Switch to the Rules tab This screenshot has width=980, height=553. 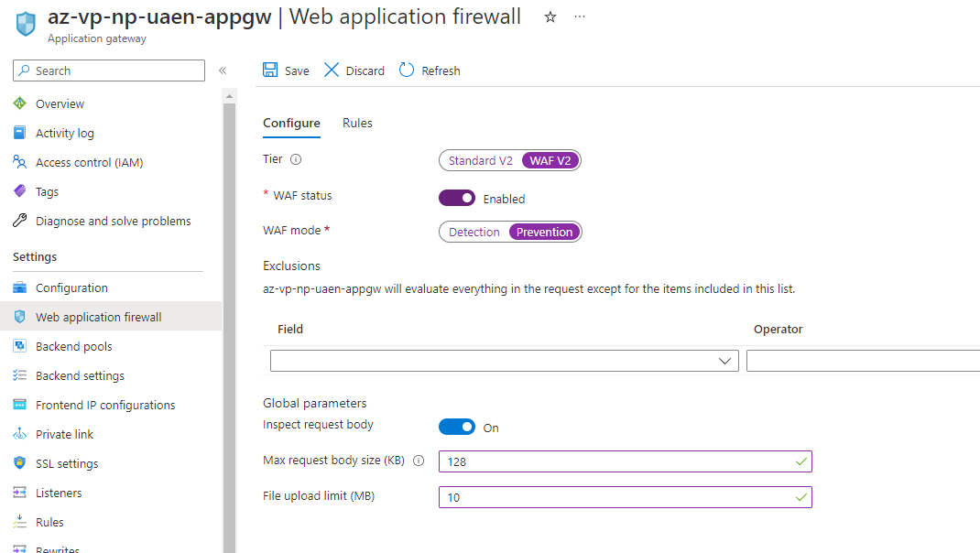357,123
